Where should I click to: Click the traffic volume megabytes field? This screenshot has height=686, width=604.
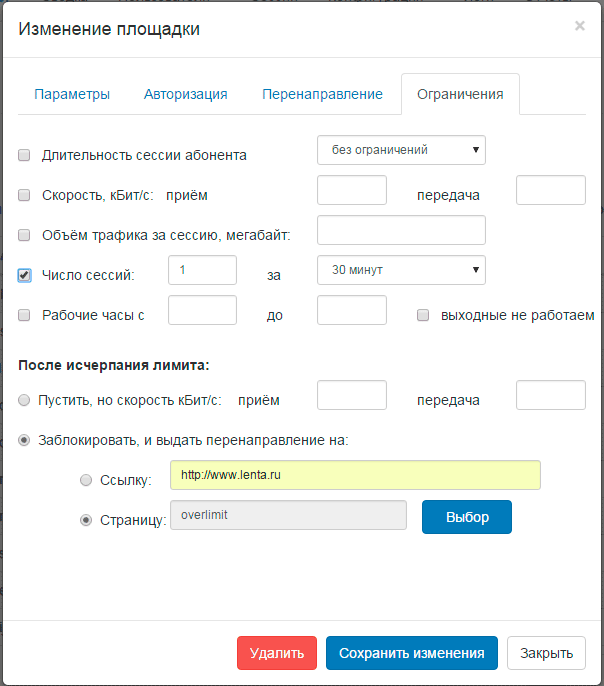click(x=401, y=230)
